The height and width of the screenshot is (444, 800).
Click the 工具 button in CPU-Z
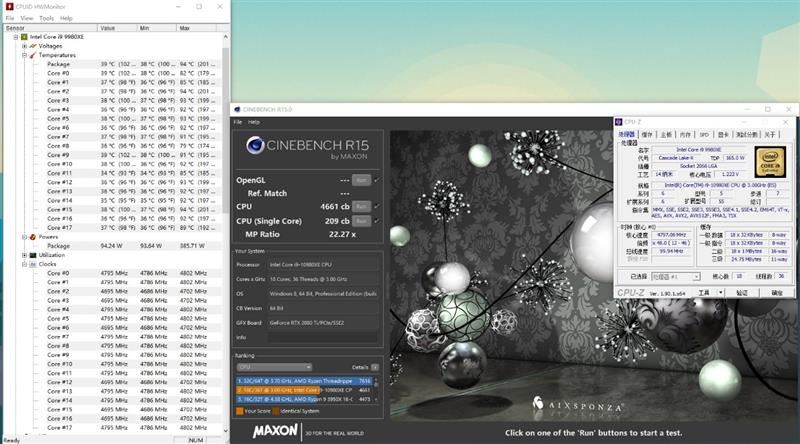(704, 293)
